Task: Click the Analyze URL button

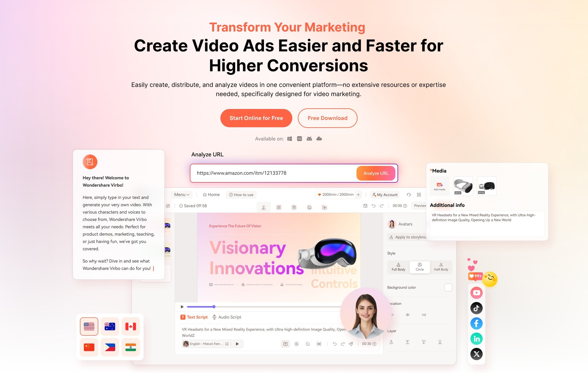Action: coord(375,173)
